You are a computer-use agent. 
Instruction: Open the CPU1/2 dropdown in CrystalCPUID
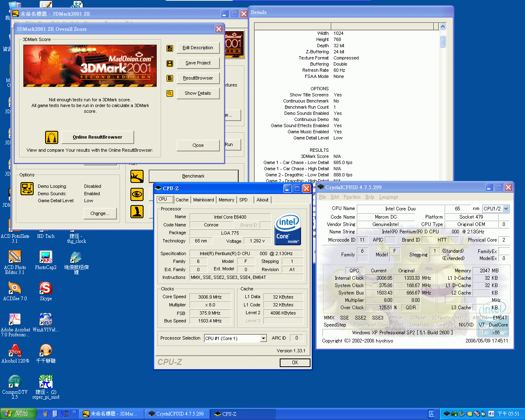(506, 209)
